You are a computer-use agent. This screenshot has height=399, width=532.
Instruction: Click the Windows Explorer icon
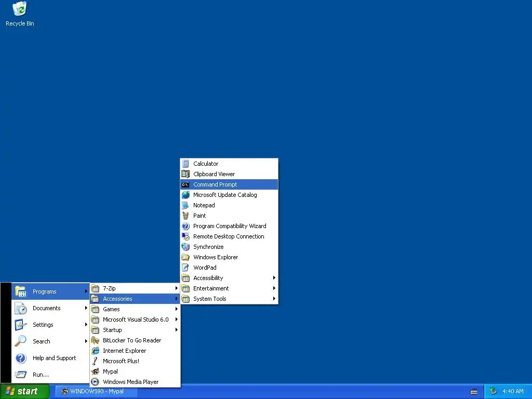click(x=185, y=257)
